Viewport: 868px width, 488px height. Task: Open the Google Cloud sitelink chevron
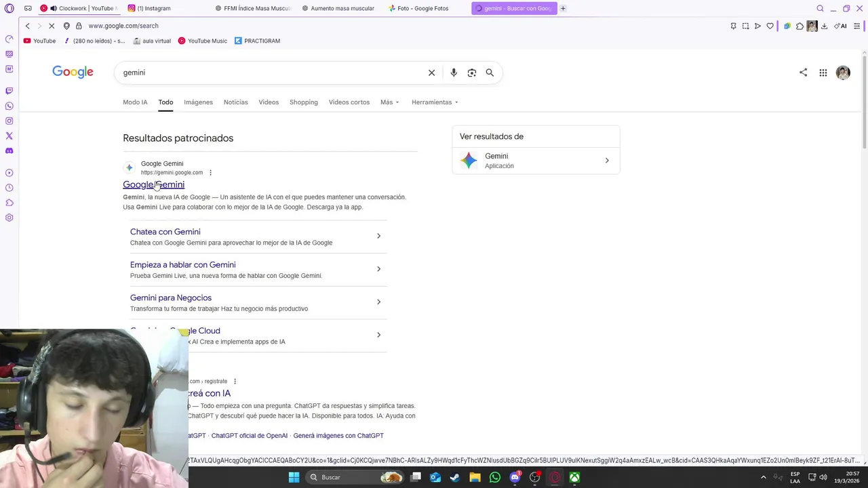pos(378,335)
